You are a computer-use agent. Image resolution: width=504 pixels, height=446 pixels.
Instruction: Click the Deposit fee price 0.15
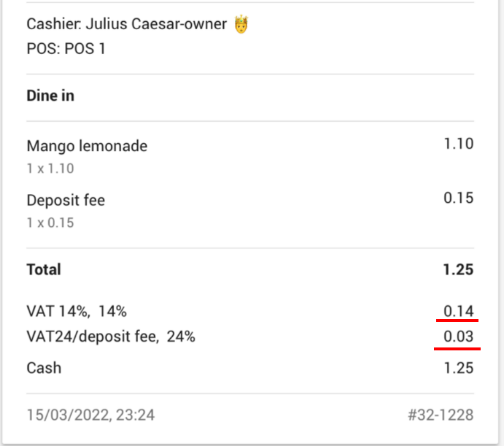coord(459,199)
